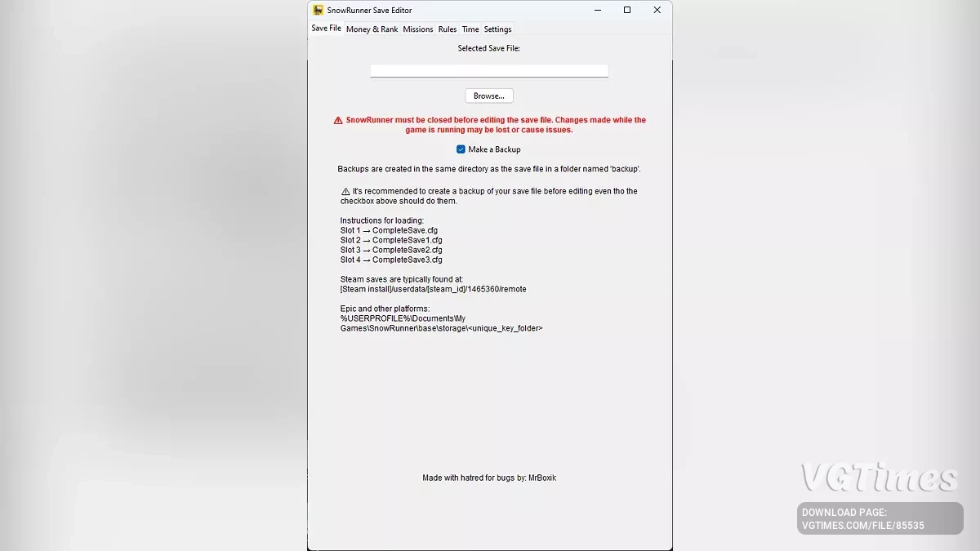The height and width of the screenshot is (551, 980).
Task: Click the red warning triangle icon
Action: click(338, 120)
